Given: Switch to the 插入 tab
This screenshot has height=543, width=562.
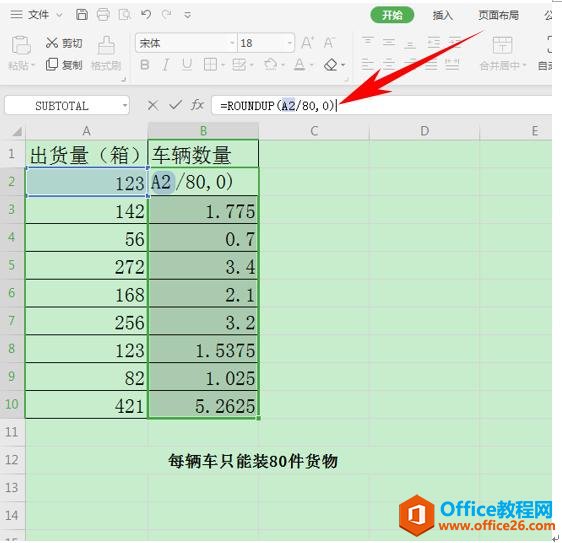Looking at the screenshot, I should (x=442, y=15).
